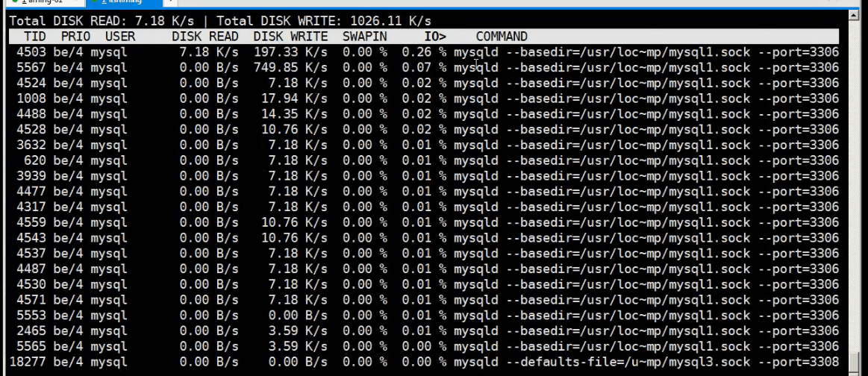The height and width of the screenshot is (376, 868).
Task: Select thread ID 4524
Action: coord(31,83)
